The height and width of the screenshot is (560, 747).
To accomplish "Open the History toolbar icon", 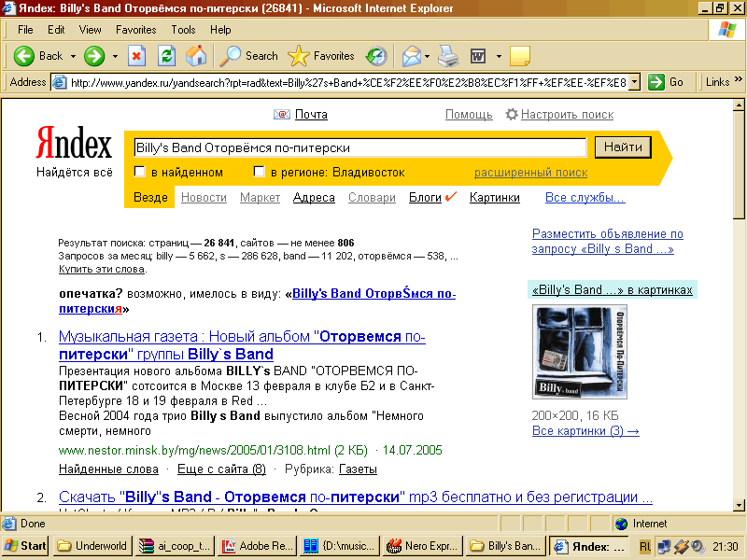I will 376,56.
